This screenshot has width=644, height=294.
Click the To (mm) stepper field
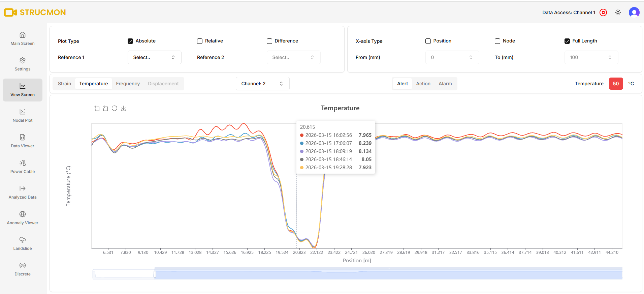point(591,57)
